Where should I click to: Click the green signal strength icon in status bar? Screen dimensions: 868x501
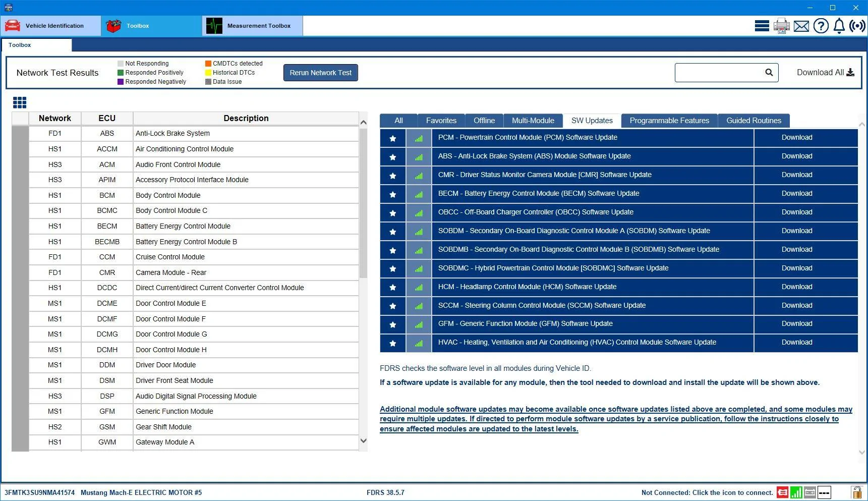pyautogui.click(x=796, y=492)
